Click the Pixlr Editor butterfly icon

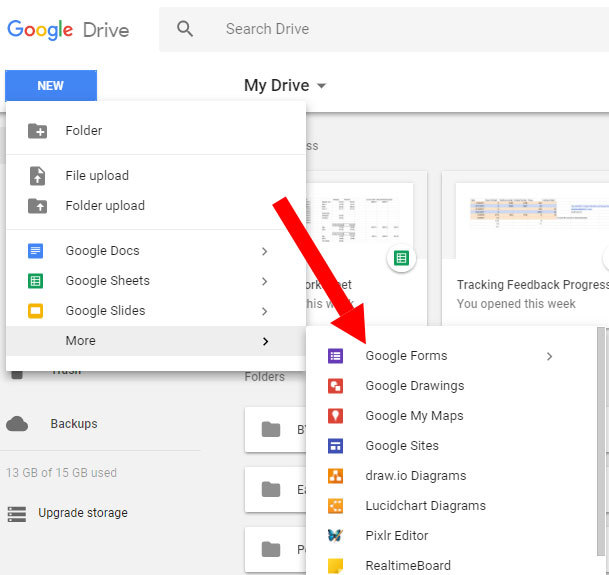coord(335,535)
